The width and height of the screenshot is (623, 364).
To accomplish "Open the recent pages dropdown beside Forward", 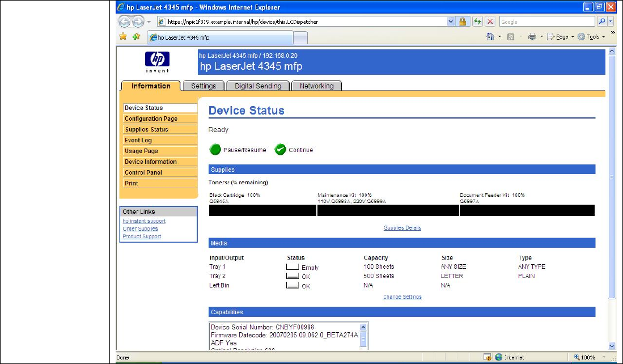I will coord(149,22).
